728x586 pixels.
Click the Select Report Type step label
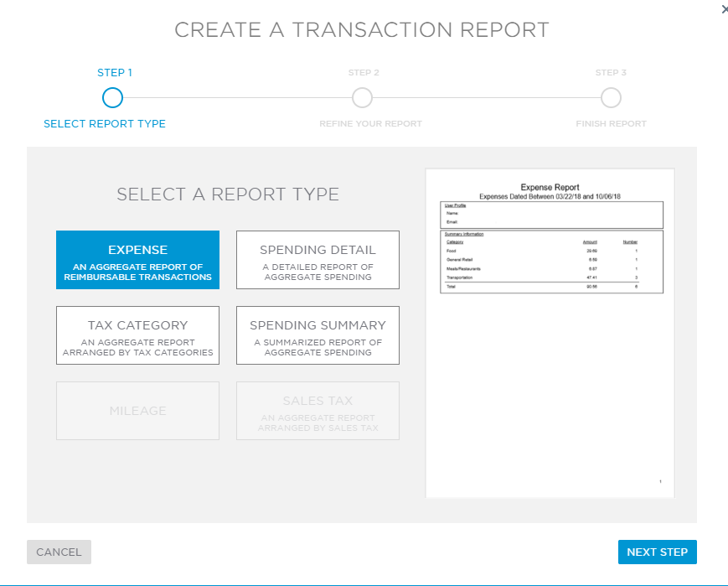point(104,122)
